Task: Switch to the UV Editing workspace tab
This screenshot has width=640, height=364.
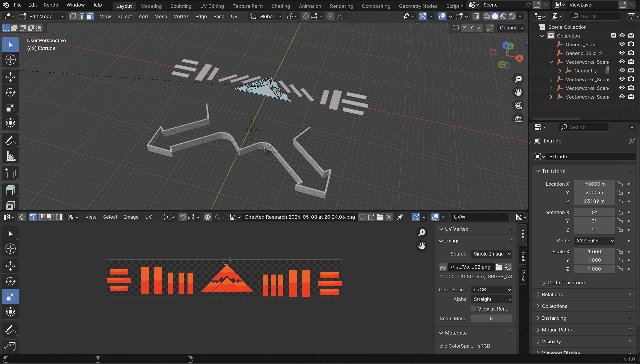Action: pos(212,6)
